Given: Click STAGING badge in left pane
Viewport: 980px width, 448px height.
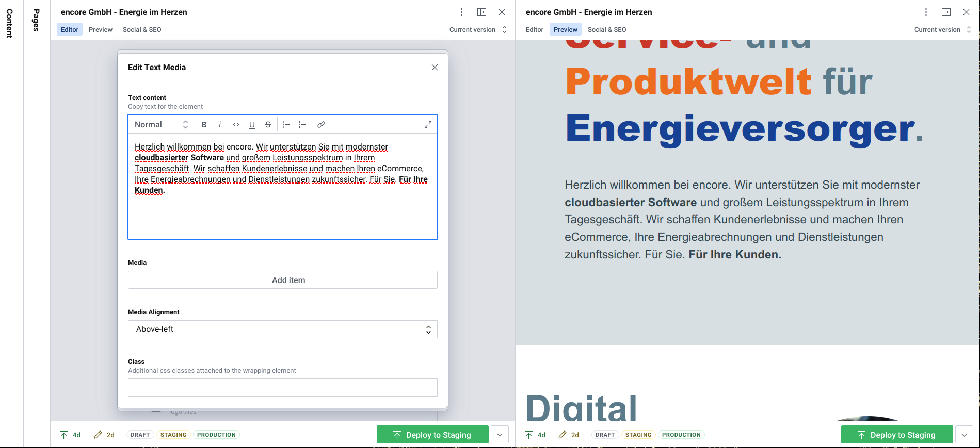Looking at the screenshot, I should pos(173,435).
